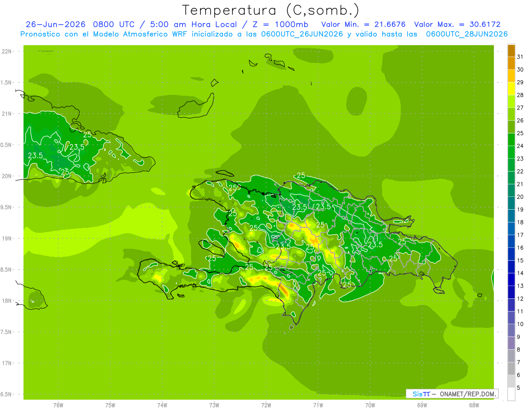
Task: Click the "74W" longitude label
Action: pyautogui.click(x=162, y=405)
